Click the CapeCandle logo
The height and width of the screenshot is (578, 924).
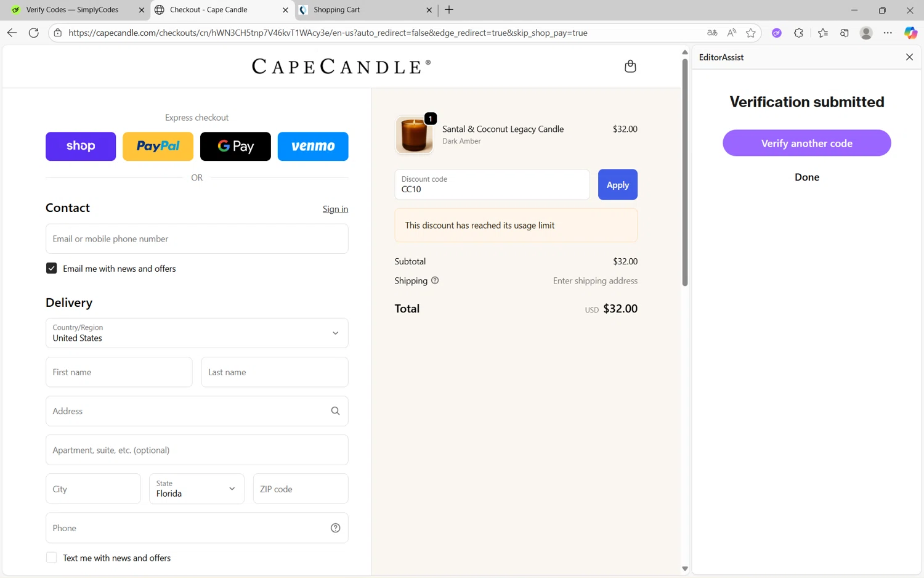(x=341, y=67)
